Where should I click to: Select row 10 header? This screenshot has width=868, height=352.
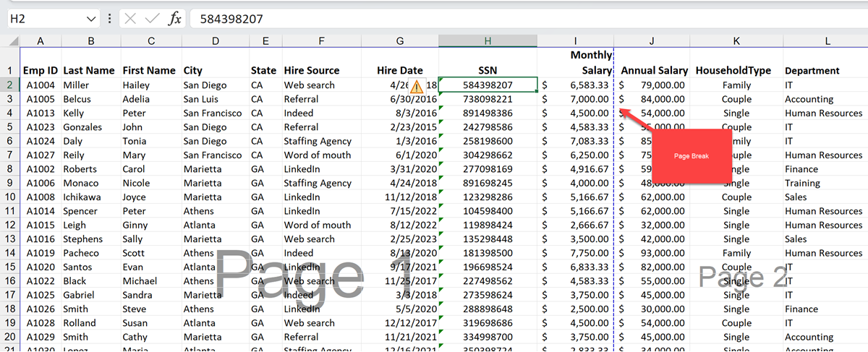tap(10, 197)
